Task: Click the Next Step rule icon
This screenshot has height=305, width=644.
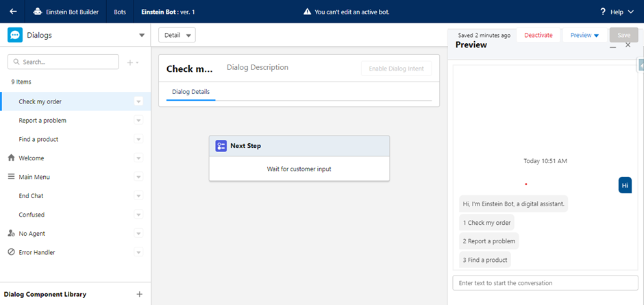Action: [x=221, y=146]
